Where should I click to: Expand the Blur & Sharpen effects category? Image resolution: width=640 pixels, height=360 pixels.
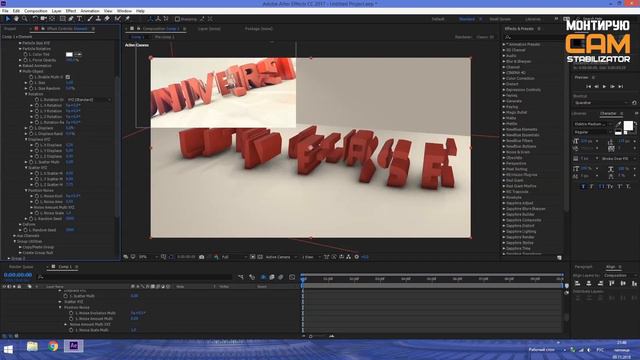tap(504, 61)
